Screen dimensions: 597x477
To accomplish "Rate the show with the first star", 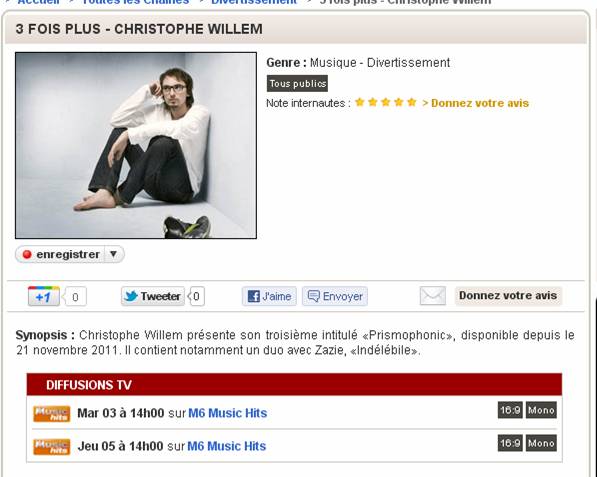I will pyautogui.click(x=360, y=102).
